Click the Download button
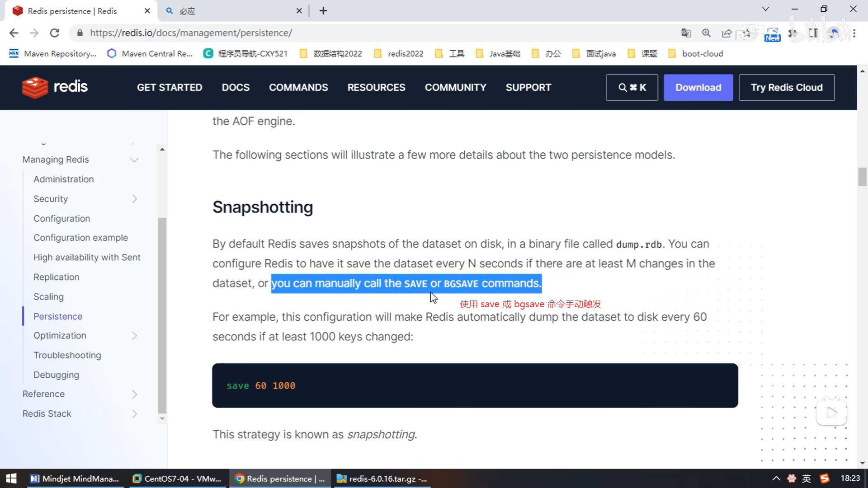Viewport: 868px width, 488px height. point(698,87)
